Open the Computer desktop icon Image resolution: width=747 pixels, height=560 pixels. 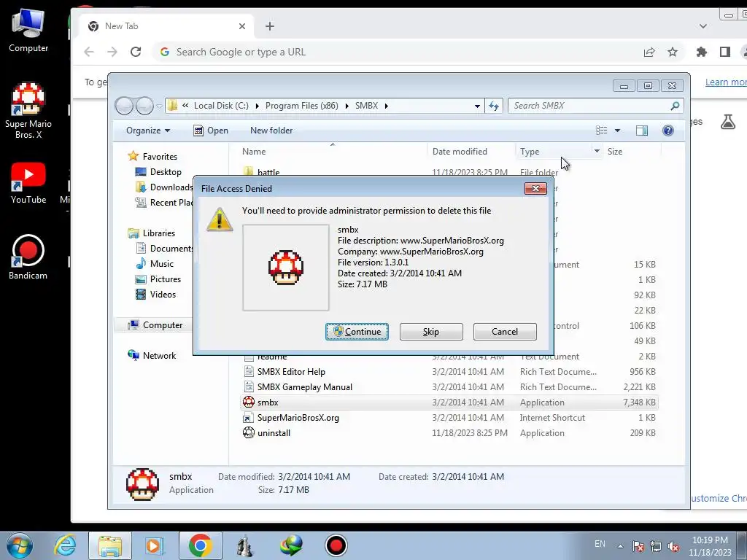pyautogui.click(x=28, y=31)
